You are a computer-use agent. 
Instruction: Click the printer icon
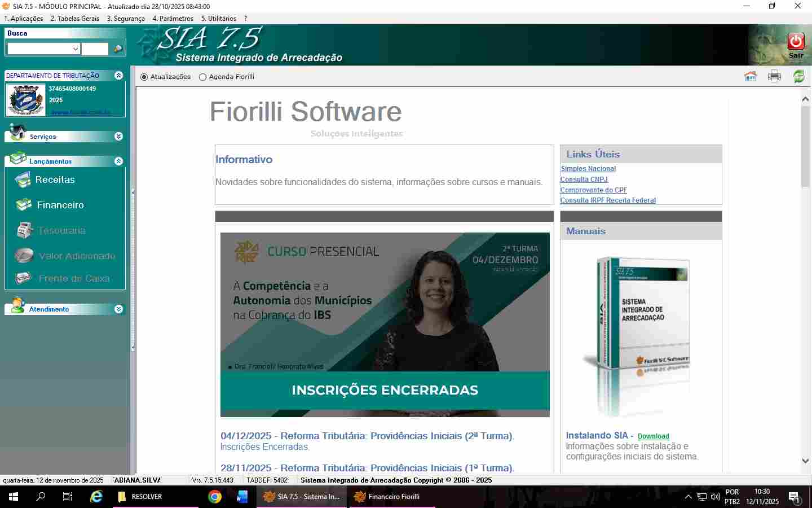click(x=774, y=77)
